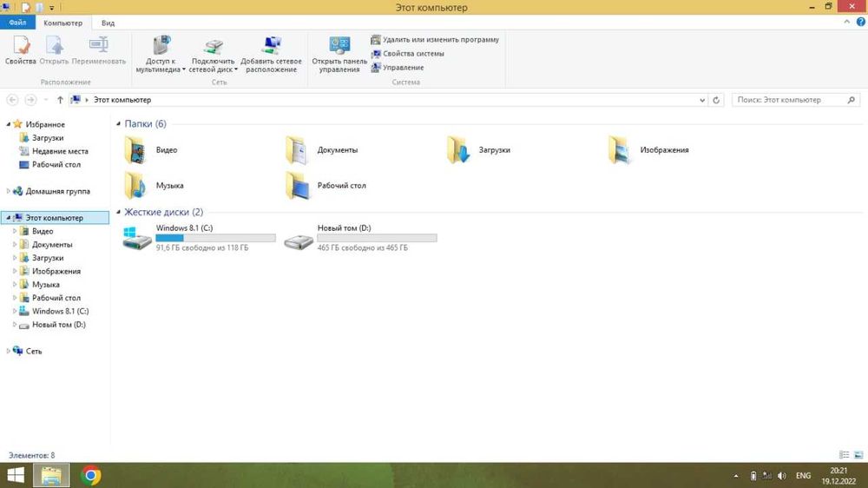Viewport: 868px width, 488px height.
Task: Show hidden tray icons arrow
Action: coord(736,476)
